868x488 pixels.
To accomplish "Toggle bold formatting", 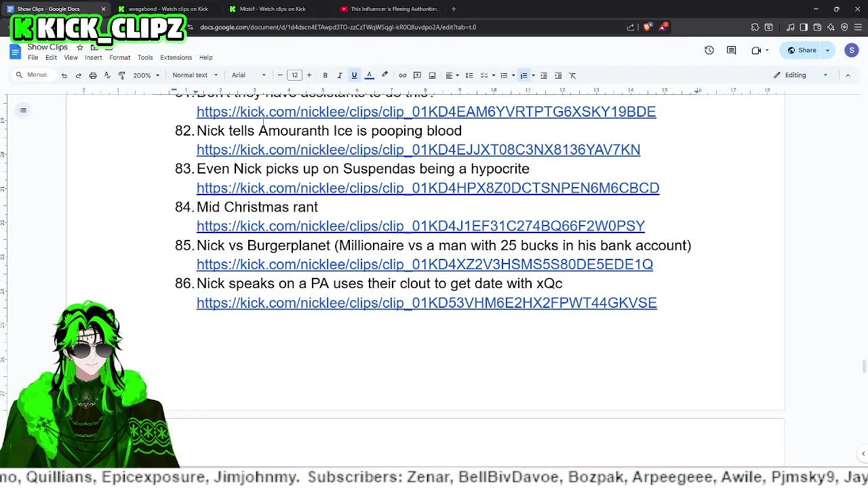I will pyautogui.click(x=325, y=75).
